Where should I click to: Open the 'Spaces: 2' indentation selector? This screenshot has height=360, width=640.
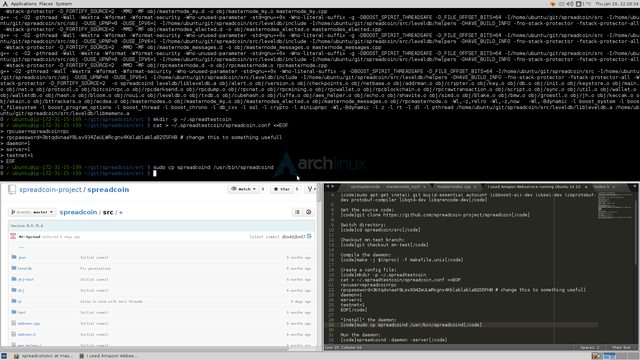[x=590, y=347]
